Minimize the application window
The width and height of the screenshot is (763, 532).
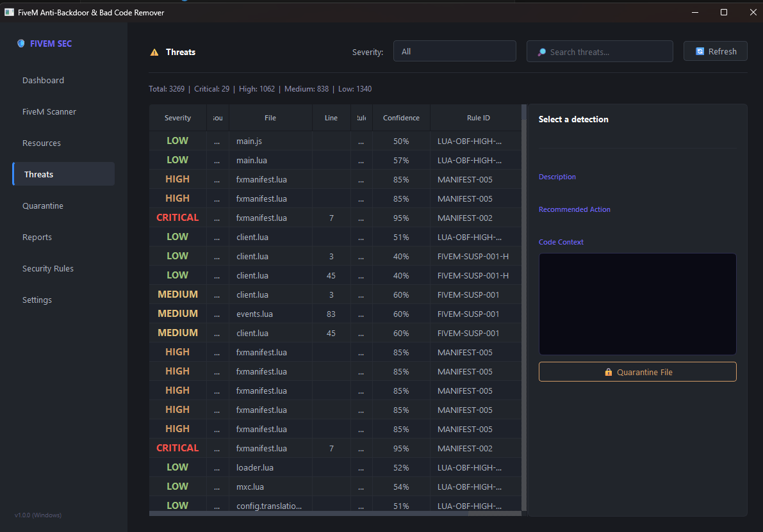click(695, 12)
